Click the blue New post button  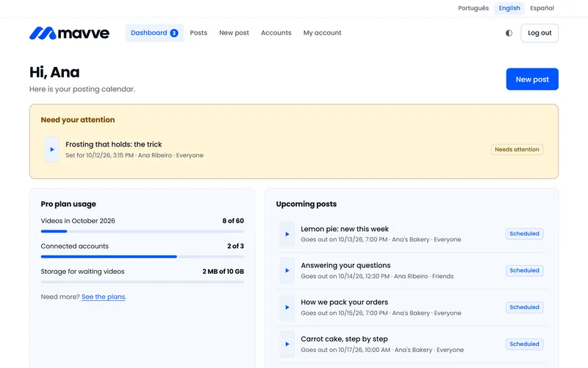[x=532, y=79]
